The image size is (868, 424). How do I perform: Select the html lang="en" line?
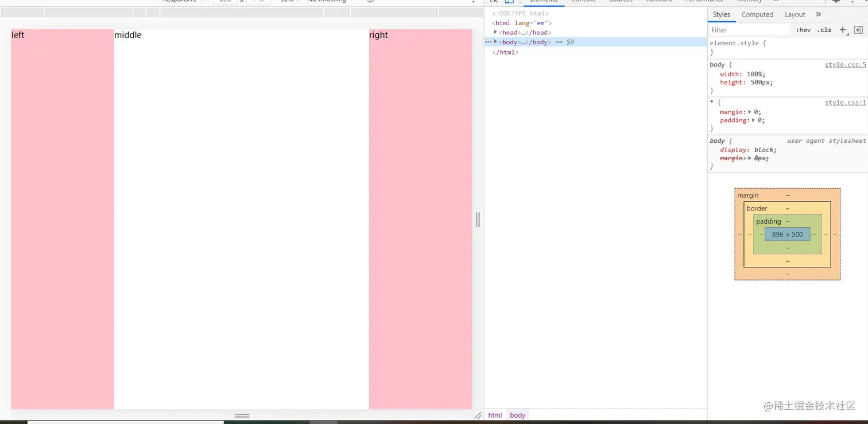(523, 23)
